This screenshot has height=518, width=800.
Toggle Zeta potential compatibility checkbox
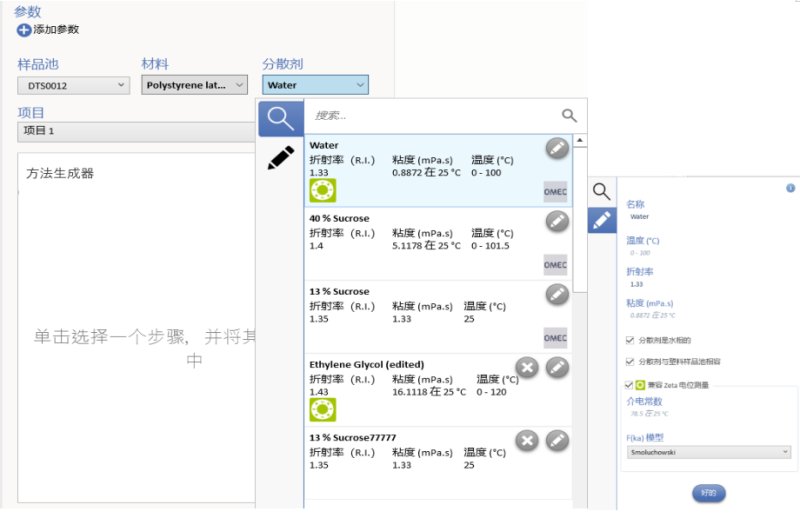point(629,384)
